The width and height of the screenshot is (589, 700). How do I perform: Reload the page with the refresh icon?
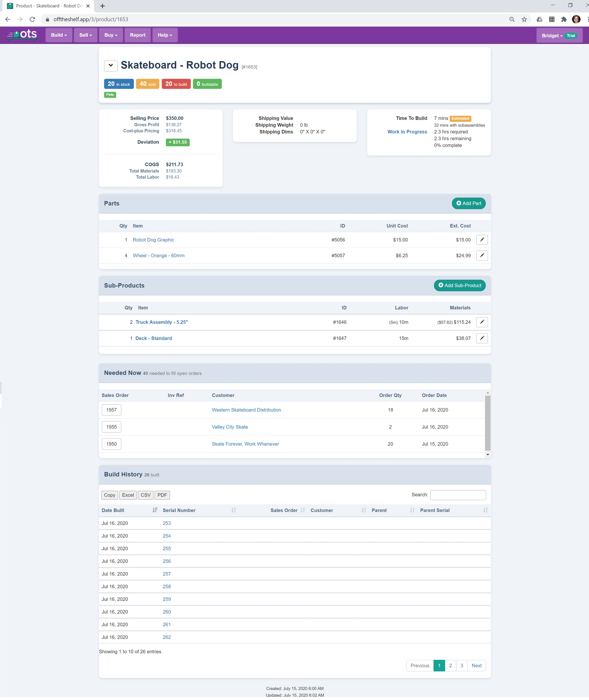coord(32,19)
